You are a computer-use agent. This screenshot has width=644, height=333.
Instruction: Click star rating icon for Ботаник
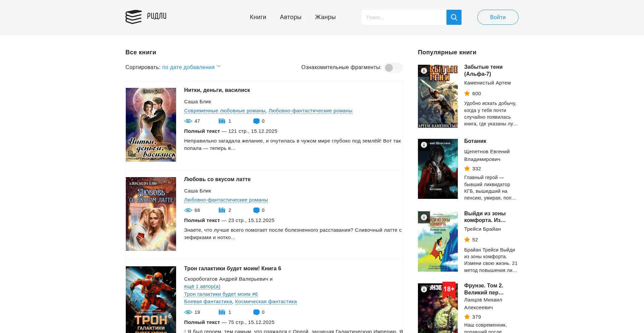(x=467, y=169)
